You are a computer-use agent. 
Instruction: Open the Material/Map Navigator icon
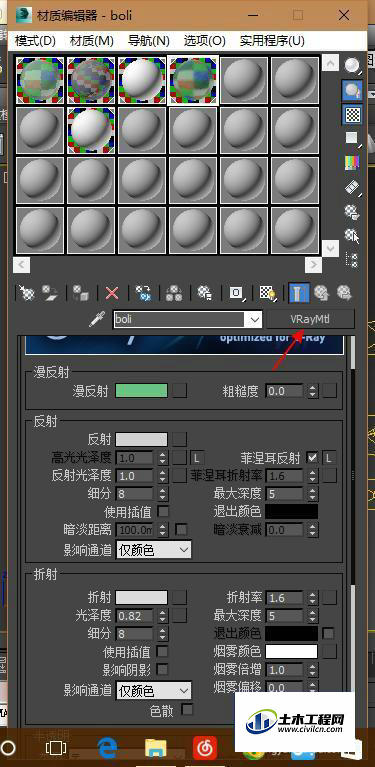[x=352, y=259]
